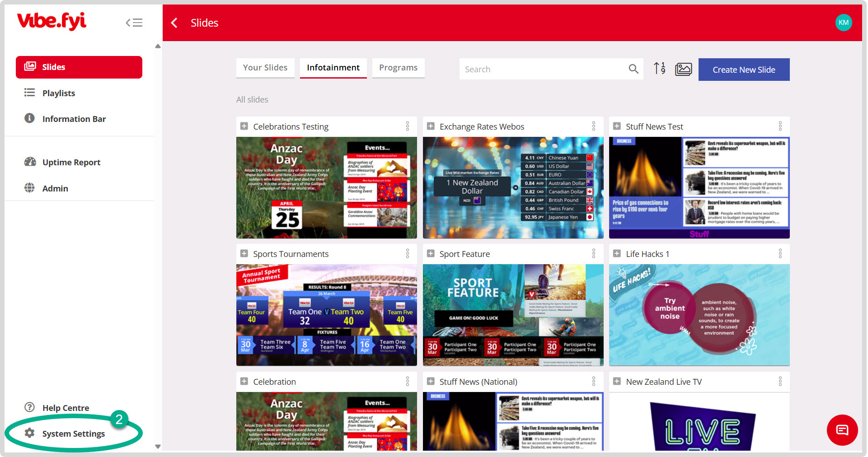
Task: Add the Stuff News Test slide with plus icon
Action: [x=617, y=126]
